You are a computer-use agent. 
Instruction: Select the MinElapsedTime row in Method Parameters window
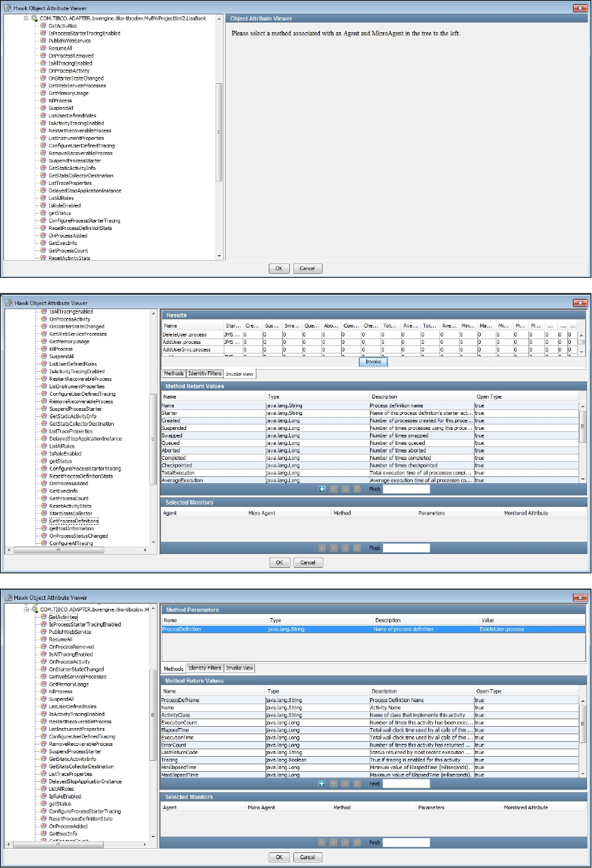(370, 768)
